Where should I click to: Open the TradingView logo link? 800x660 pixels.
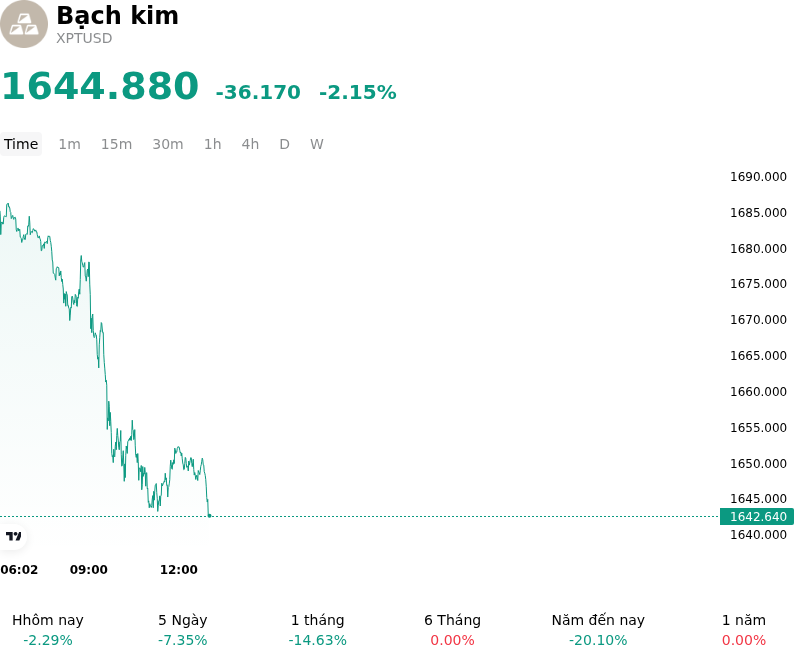point(13,536)
